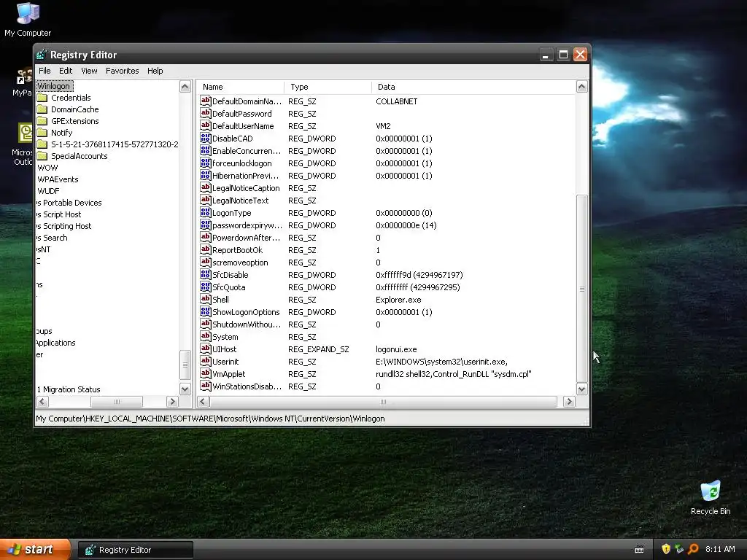Open the View menu
The height and width of the screenshot is (560, 747).
pyautogui.click(x=89, y=71)
